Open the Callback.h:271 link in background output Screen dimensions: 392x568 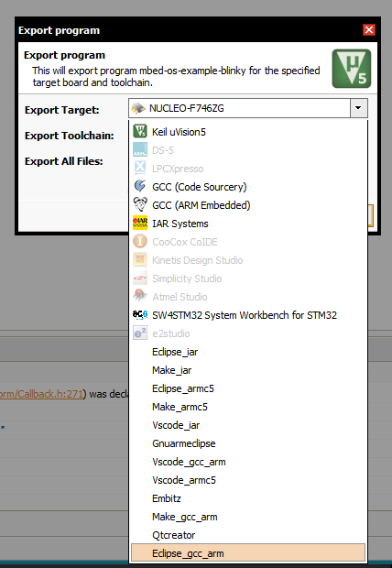pyautogui.click(x=41, y=394)
